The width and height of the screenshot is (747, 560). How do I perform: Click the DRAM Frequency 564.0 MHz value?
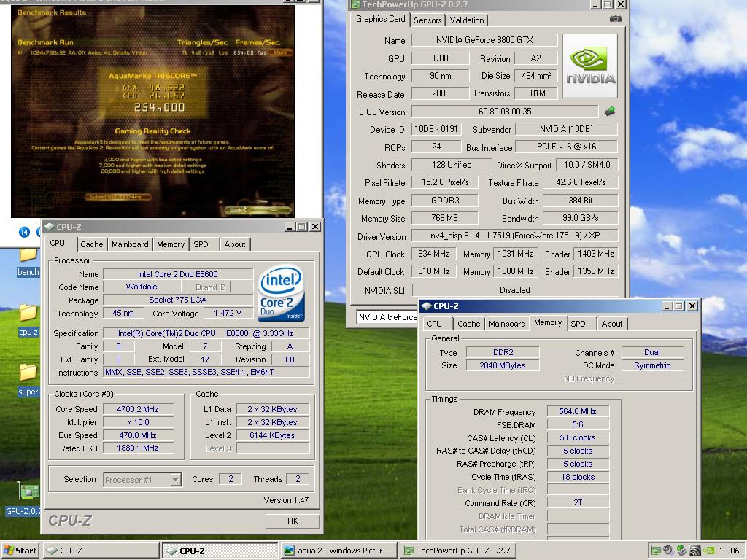tap(578, 411)
